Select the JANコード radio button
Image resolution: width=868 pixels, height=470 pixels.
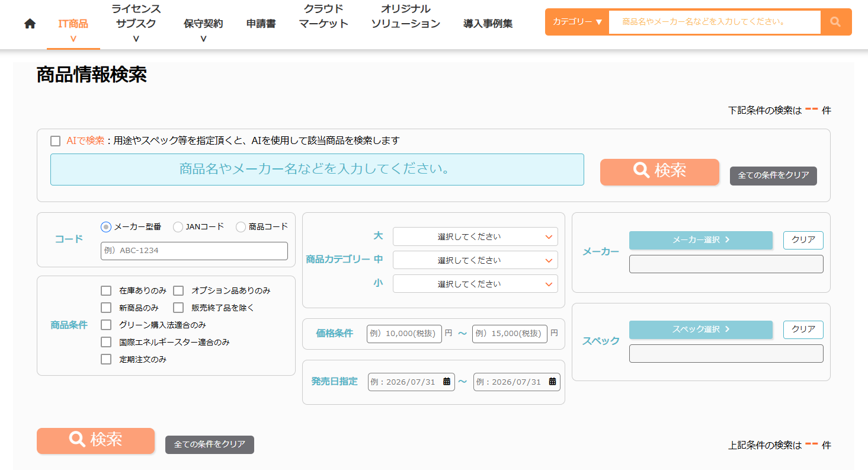click(178, 227)
